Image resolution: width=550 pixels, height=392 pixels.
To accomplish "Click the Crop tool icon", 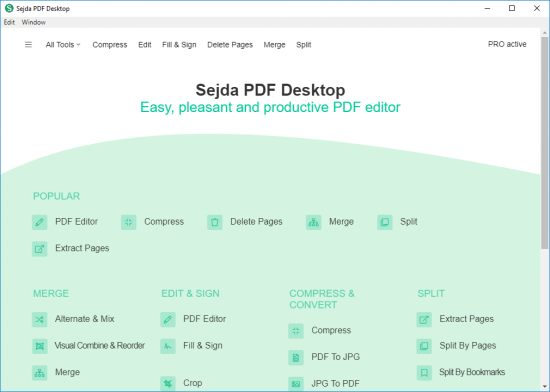I will 168,383.
